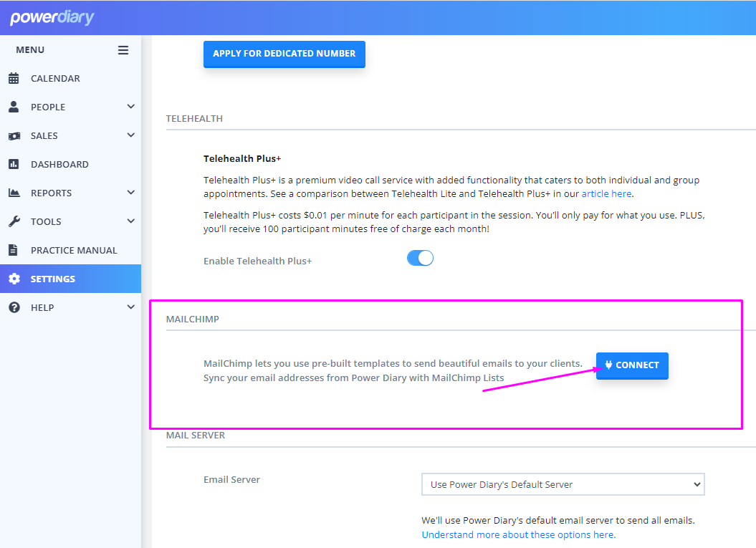Click the Sales money icon
Image resolution: width=756 pixels, height=548 pixels.
click(14, 136)
